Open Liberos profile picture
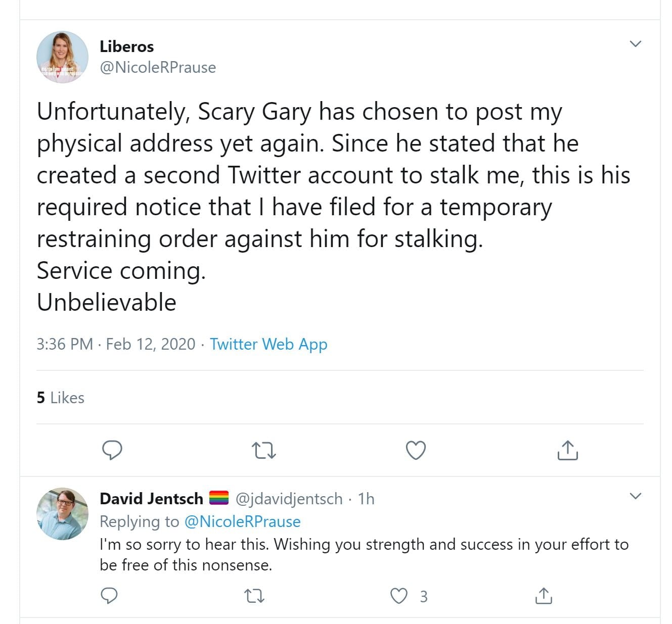The image size is (672, 624). click(63, 57)
